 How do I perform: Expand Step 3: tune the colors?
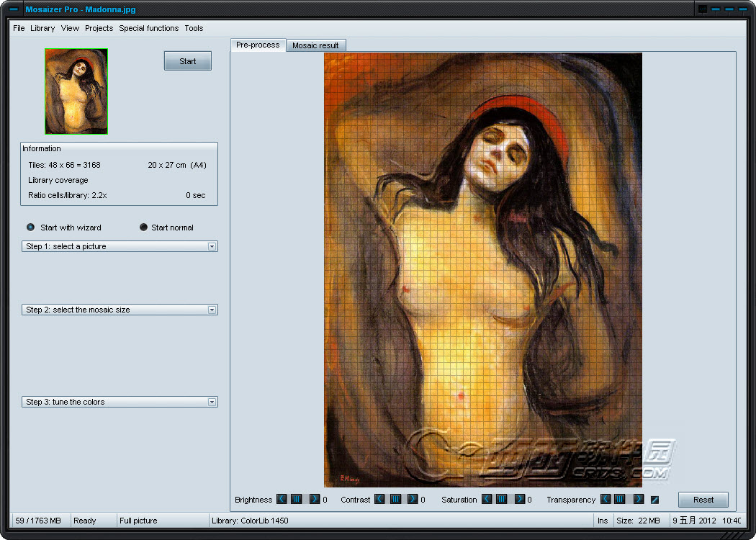tap(212, 402)
